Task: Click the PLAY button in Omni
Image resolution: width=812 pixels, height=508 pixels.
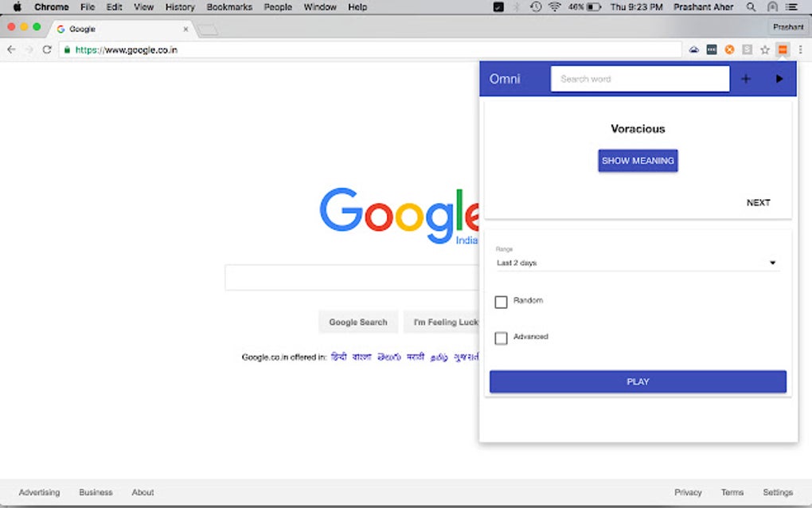Action: 637,381
